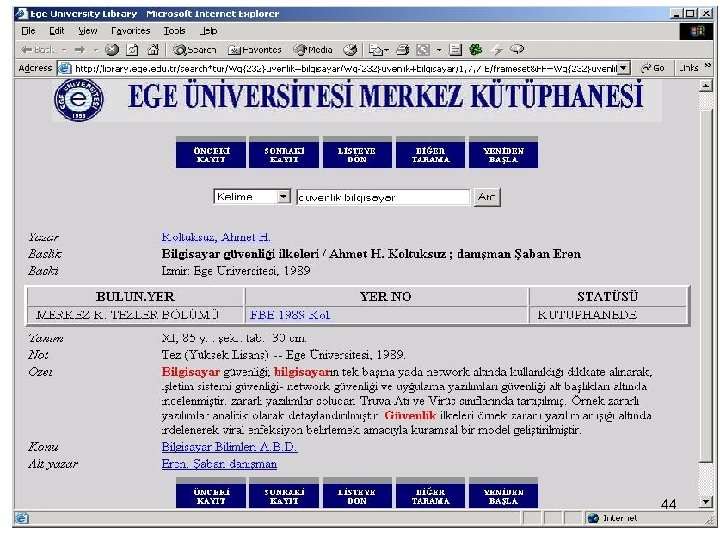This screenshot has width=720, height=540.
Task: Open author link Koltuksuz, Ahmet H.
Action: click(x=216, y=237)
